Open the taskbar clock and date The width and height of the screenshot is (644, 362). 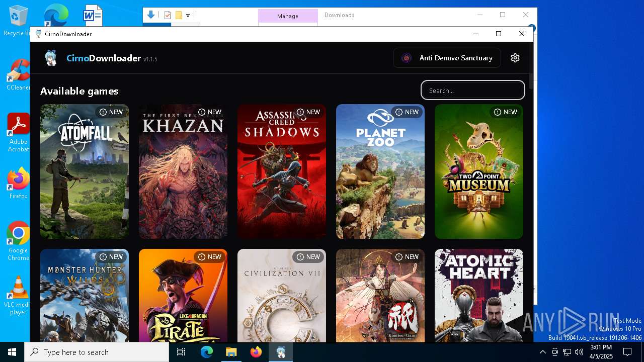[x=601, y=352]
